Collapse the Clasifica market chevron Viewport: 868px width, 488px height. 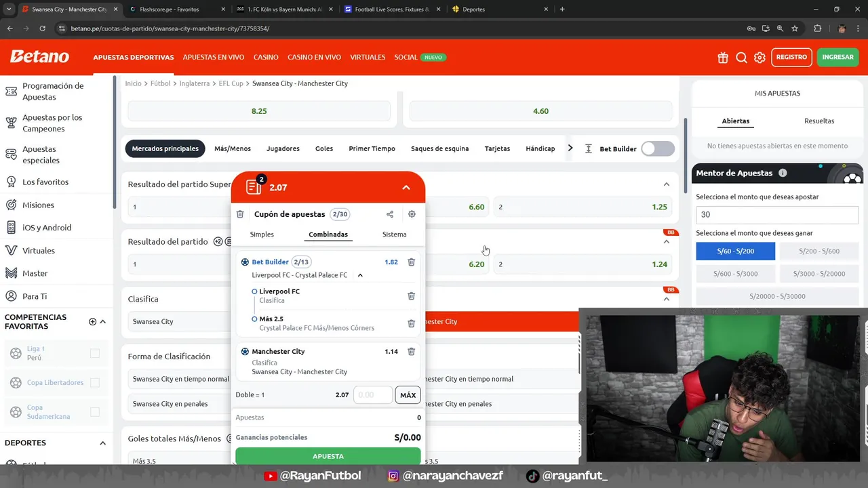[x=667, y=299]
